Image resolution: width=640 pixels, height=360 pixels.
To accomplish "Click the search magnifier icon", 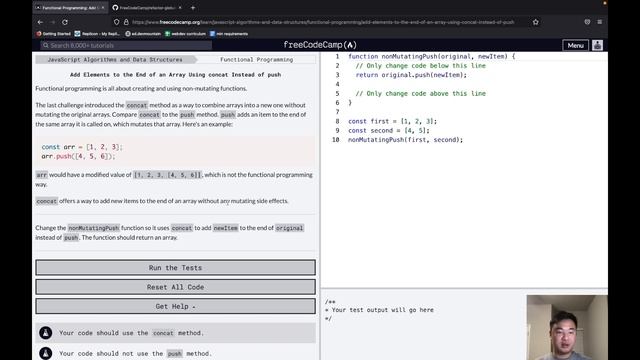I will point(46,45).
